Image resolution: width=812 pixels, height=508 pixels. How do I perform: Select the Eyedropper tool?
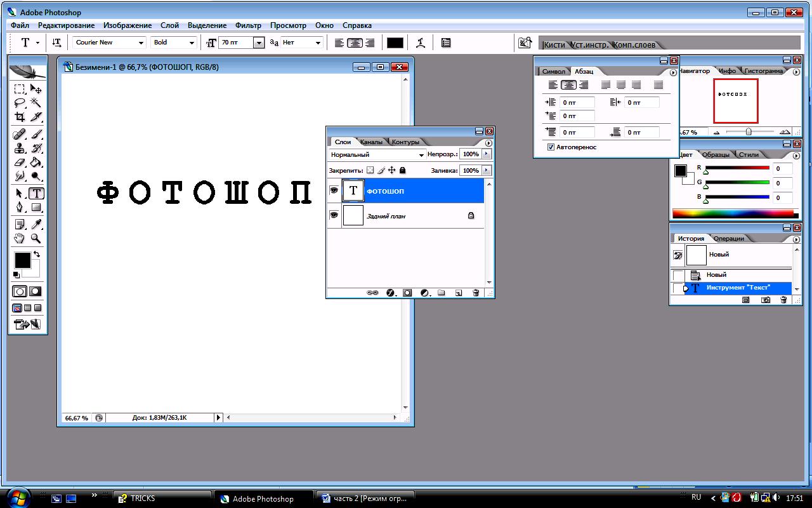coord(36,225)
